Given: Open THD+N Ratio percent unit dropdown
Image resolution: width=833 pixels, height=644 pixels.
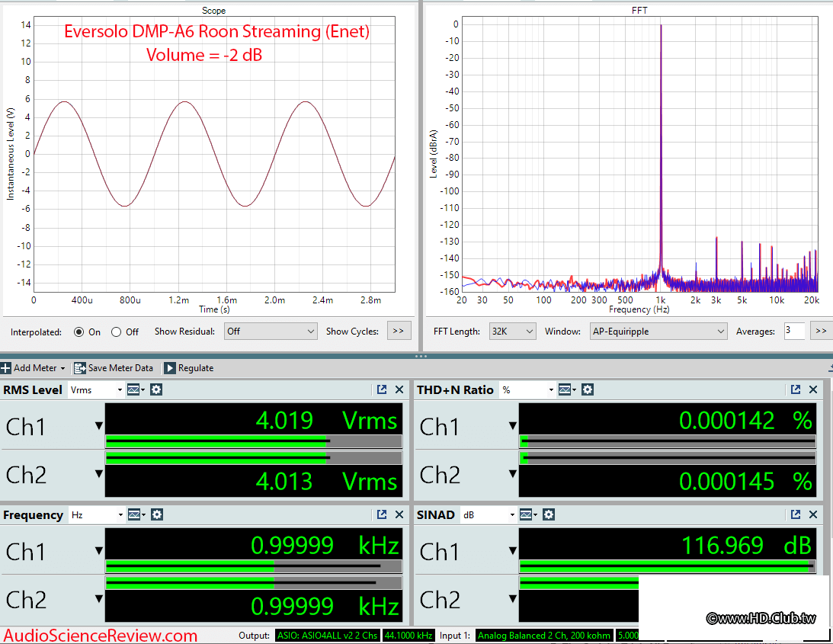Looking at the screenshot, I should pos(527,389).
